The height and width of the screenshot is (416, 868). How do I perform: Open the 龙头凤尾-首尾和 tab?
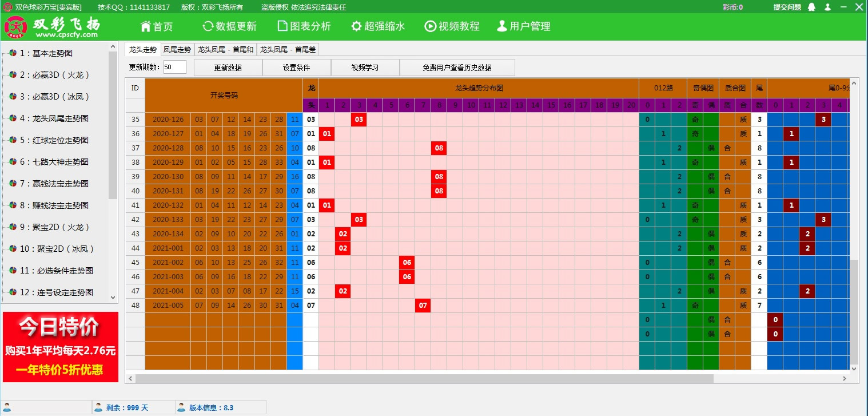click(225, 49)
